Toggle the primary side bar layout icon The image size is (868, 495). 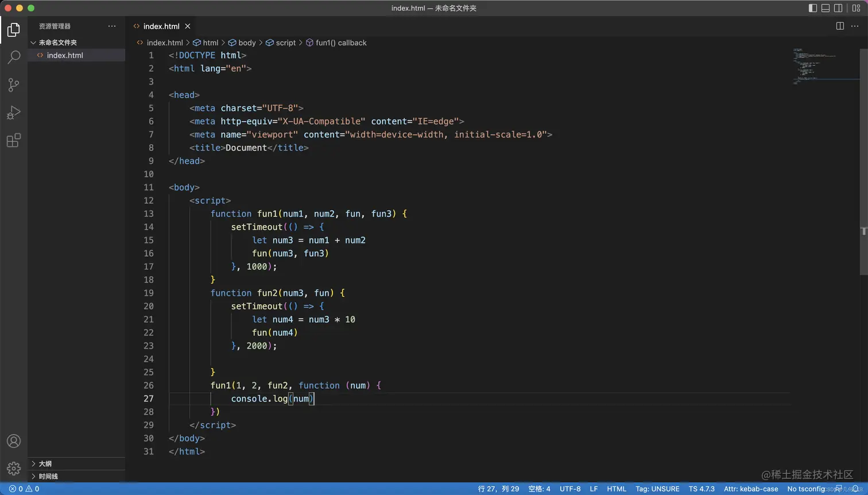pos(813,8)
